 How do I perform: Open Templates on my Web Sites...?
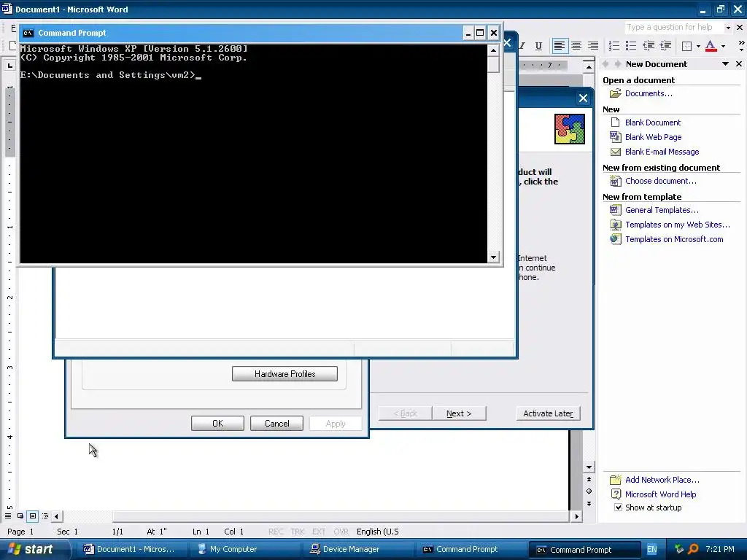click(678, 225)
